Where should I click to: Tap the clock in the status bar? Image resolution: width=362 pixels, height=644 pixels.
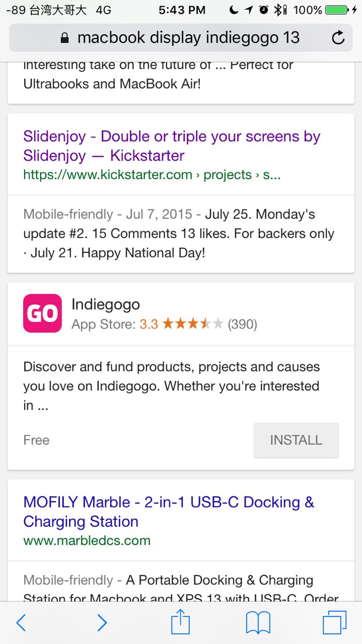click(x=182, y=10)
